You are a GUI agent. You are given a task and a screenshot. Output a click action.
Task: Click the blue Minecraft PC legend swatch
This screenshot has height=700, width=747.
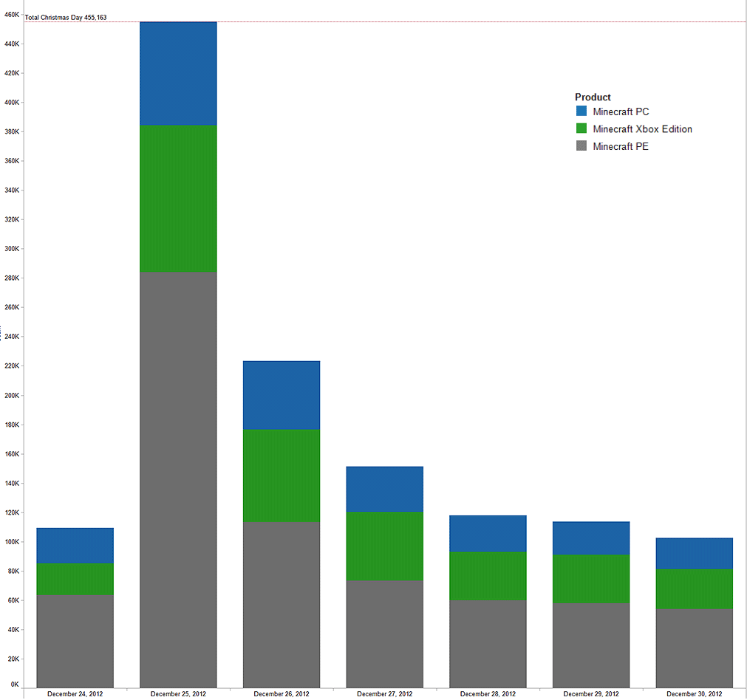(581, 111)
